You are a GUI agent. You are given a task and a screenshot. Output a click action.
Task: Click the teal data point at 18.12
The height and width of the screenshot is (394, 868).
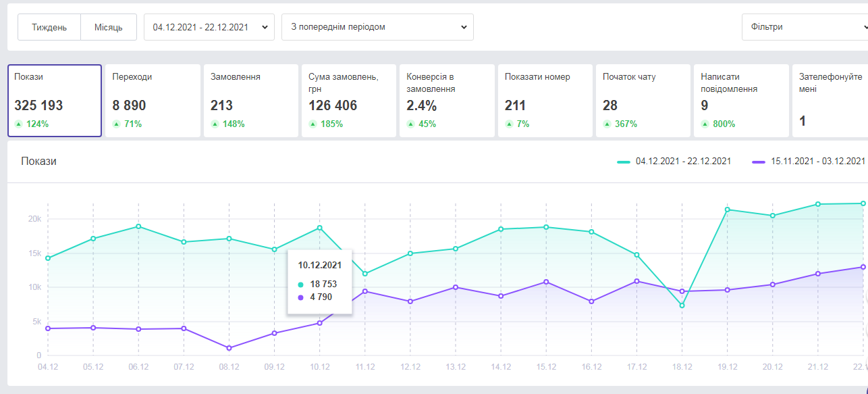click(x=682, y=305)
